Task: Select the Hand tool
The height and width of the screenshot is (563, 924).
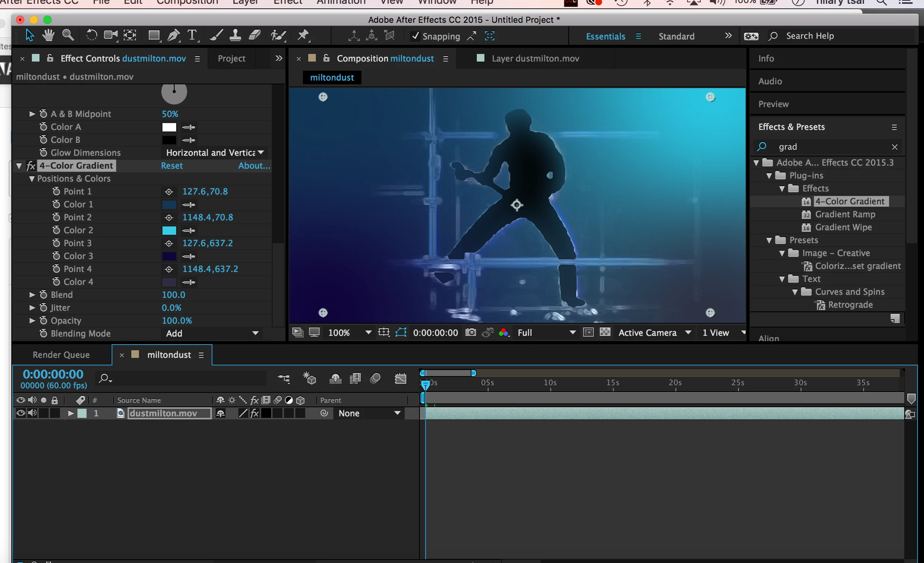Action: (48, 36)
